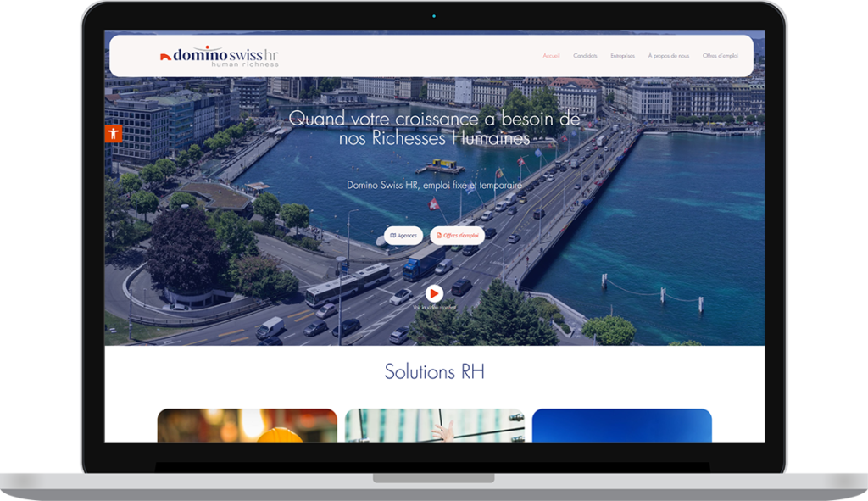Choose Offres d'emploi in the top navigation
The height and width of the screenshot is (501, 868).
point(720,56)
